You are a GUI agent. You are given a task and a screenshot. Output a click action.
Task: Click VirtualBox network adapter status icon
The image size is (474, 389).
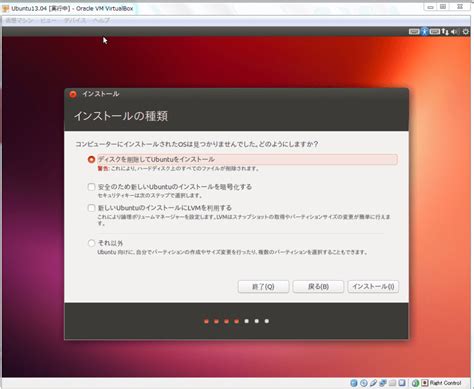[x=383, y=383]
